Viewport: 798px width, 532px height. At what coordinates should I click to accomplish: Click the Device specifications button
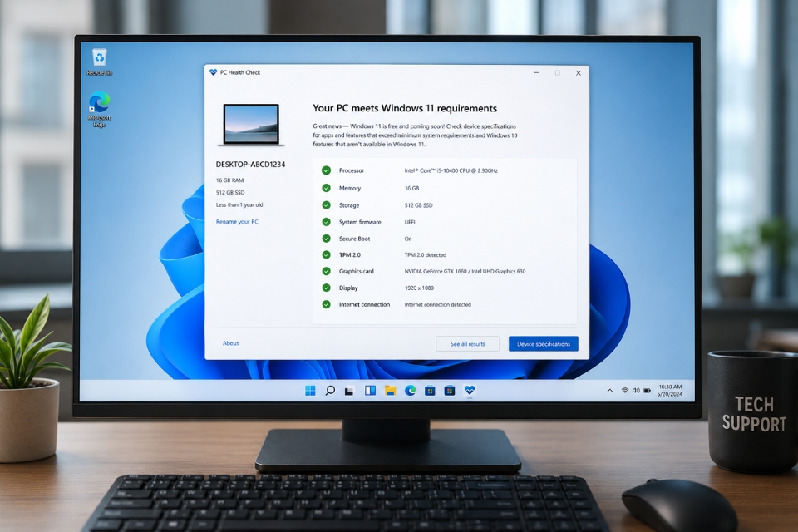(x=544, y=343)
